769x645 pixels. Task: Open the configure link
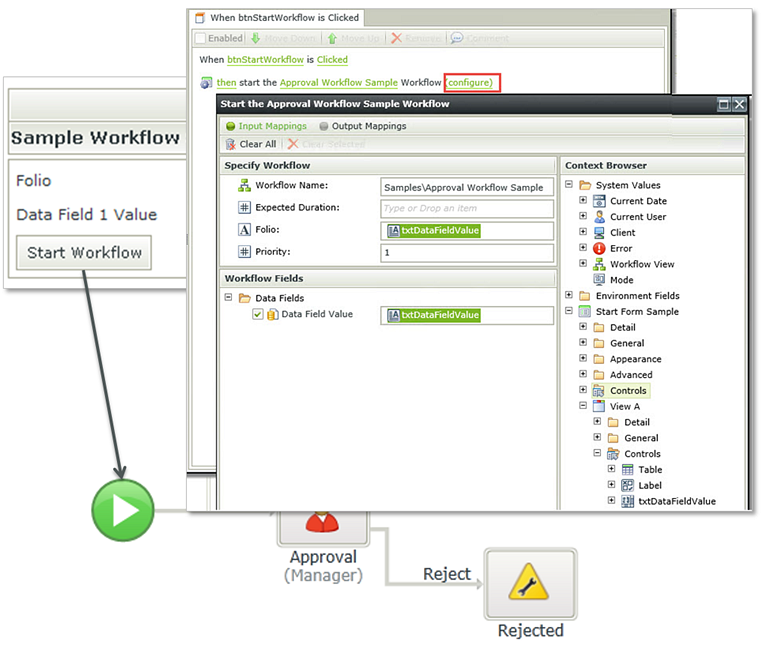472,82
